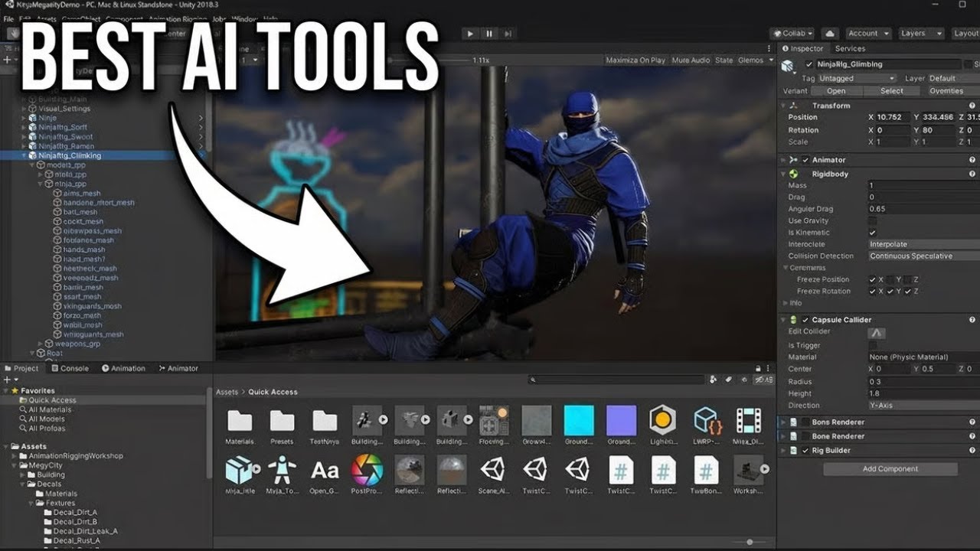Open the Collab dropdown
The width and height of the screenshot is (980, 551).
coord(793,34)
